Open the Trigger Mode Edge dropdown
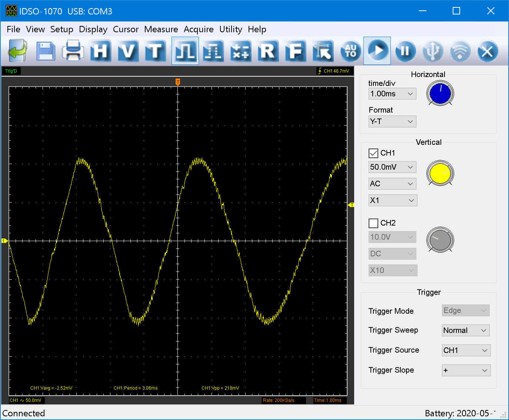 click(466, 310)
